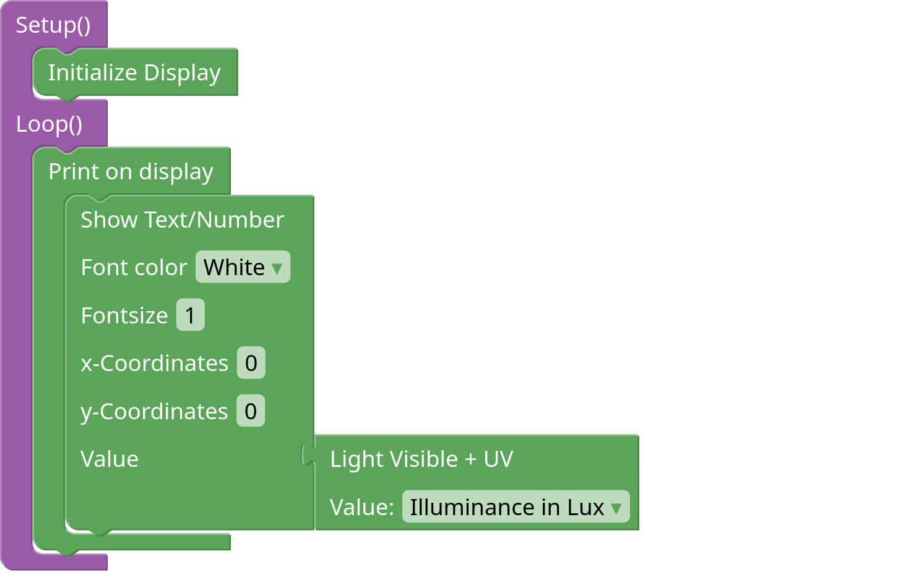Click the Loop() label
The height and width of the screenshot is (577, 924).
pyautogui.click(x=49, y=124)
